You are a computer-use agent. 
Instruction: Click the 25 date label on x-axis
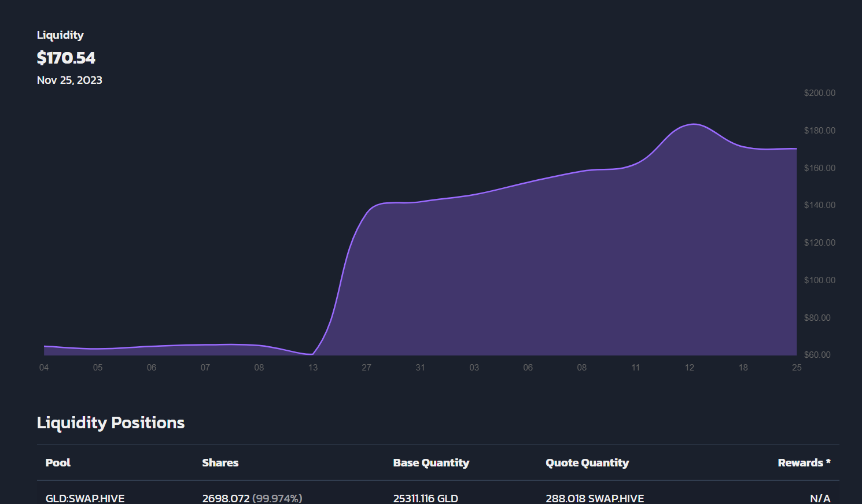coord(797,368)
